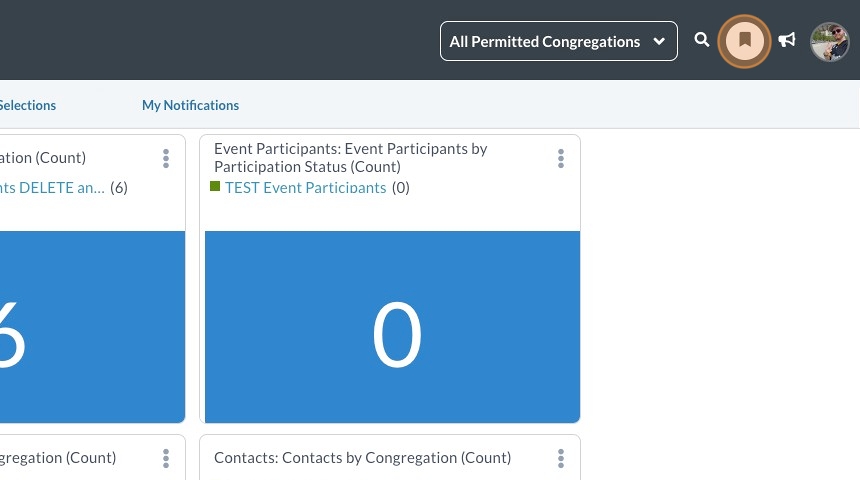
Task: Open the bookmarks icon
Action: coord(745,41)
